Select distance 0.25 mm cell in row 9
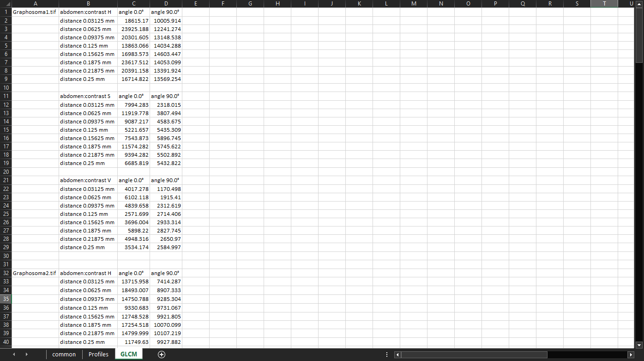 click(88, 79)
